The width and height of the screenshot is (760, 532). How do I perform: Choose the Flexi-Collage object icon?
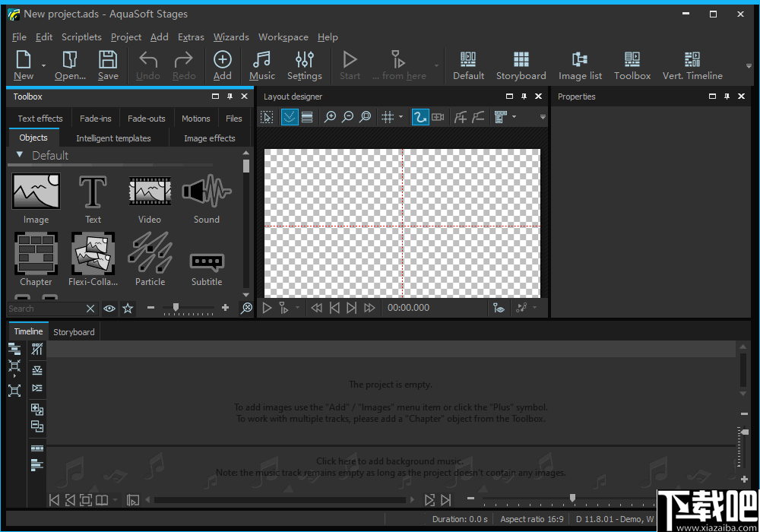point(93,253)
